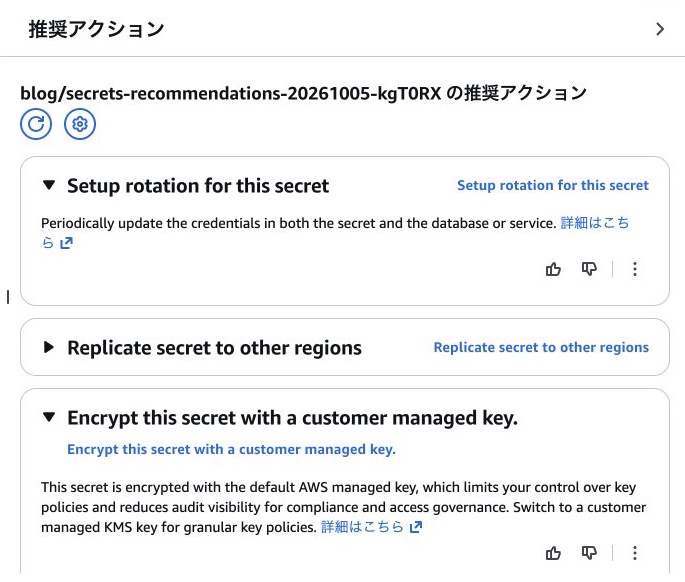Click the 推奨アクション panel heading

pos(96,29)
